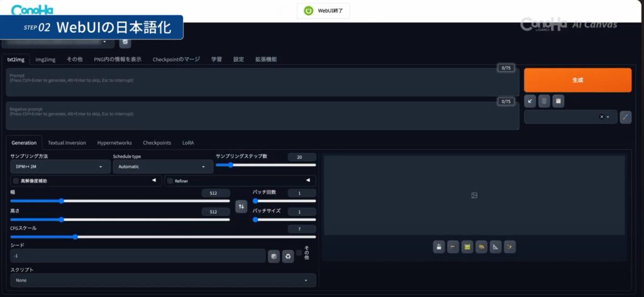Open the PNG内の情報を表示 tab
The image size is (644, 297).
coord(118,59)
